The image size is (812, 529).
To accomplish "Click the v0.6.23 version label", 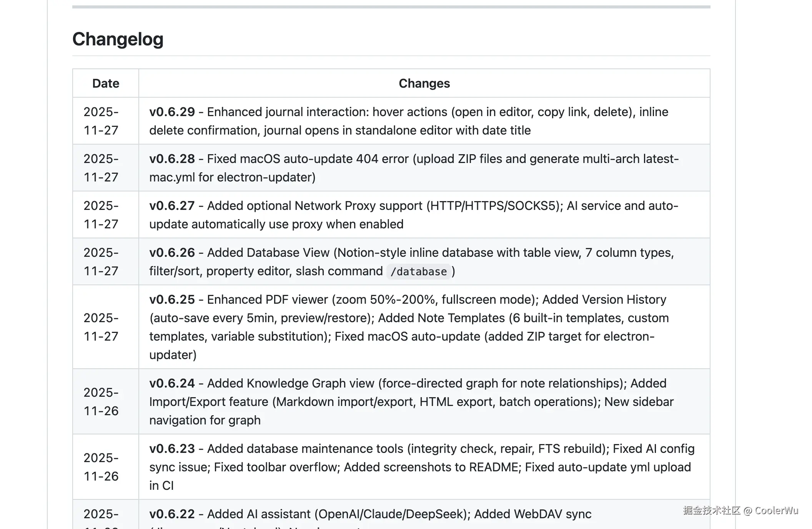I will [172, 449].
